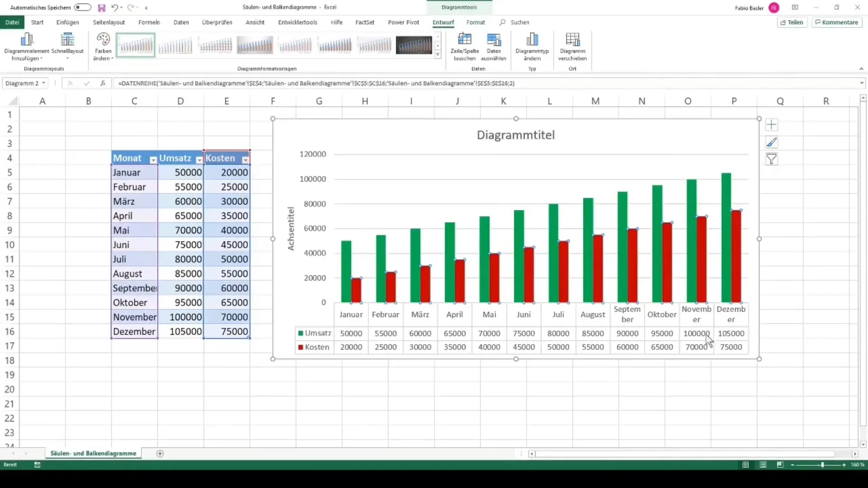Click Diagramm verschieben icon
Viewport: 868px width, 488px height.
[x=572, y=47]
